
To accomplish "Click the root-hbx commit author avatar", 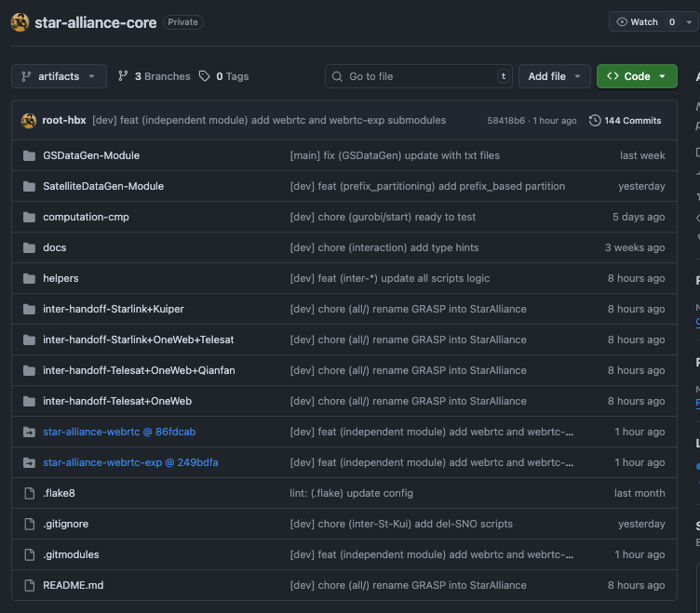I will [29, 120].
